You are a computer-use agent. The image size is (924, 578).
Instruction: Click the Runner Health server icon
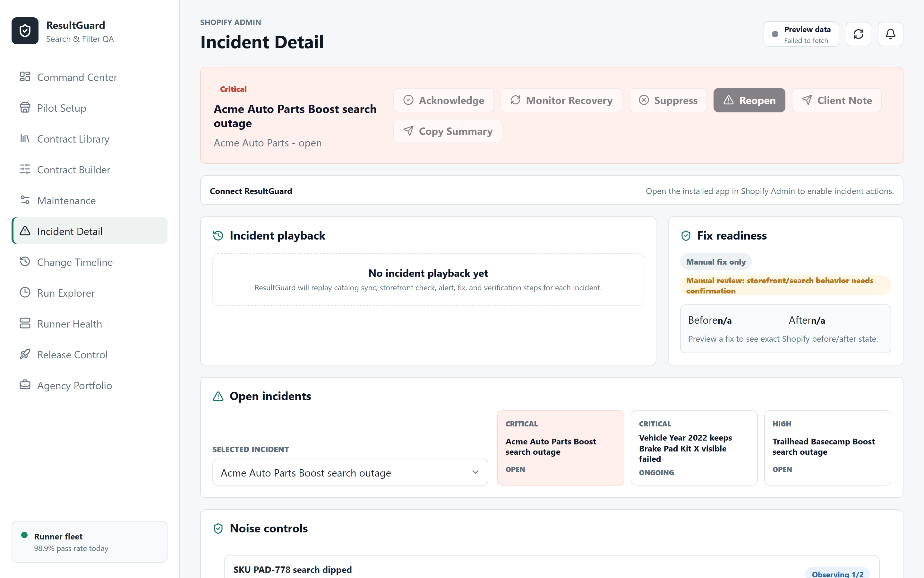pos(25,323)
